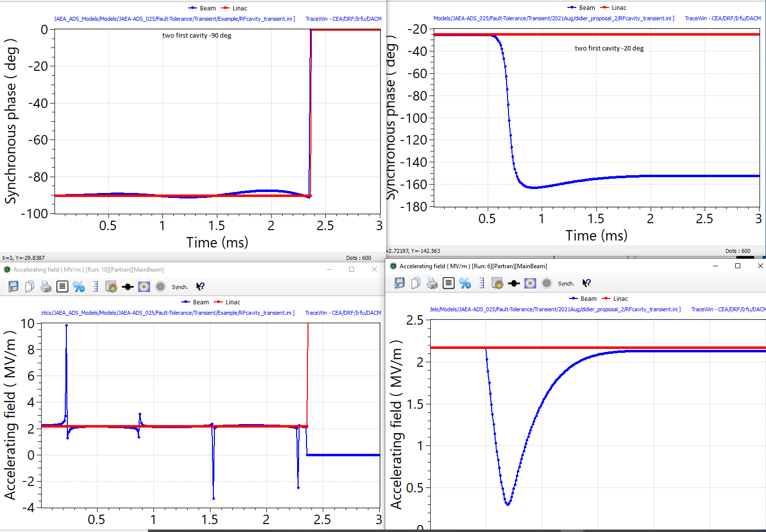Image resolution: width=766 pixels, height=532 pixels.
Task: Click TraceWin credit text in Run 10 plot
Action: pyautogui.click(x=343, y=313)
